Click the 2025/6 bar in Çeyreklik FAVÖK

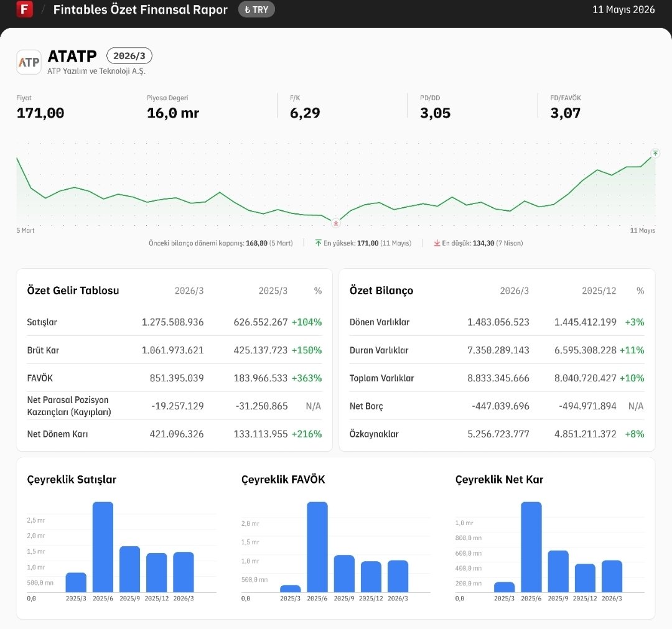317,547
